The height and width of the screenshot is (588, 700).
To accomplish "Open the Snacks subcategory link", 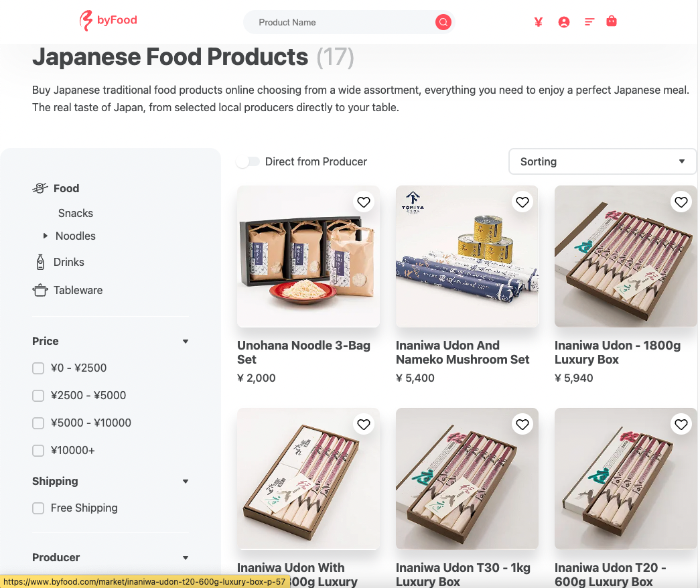I will 76,213.
